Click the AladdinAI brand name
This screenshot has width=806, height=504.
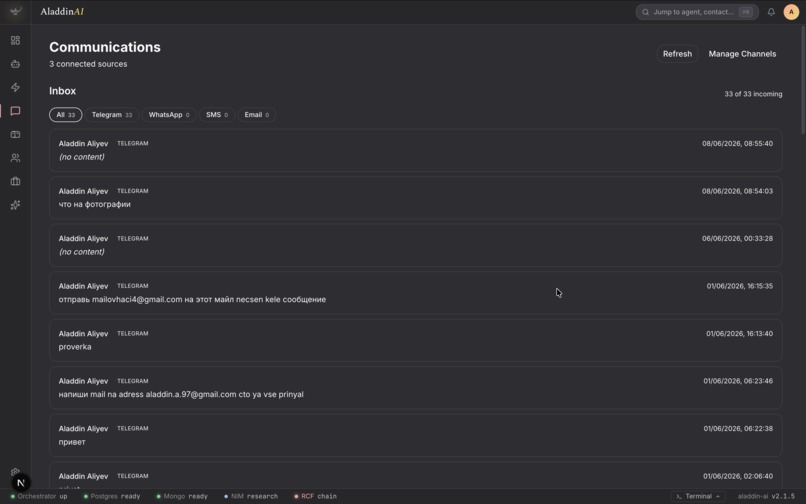tap(62, 11)
